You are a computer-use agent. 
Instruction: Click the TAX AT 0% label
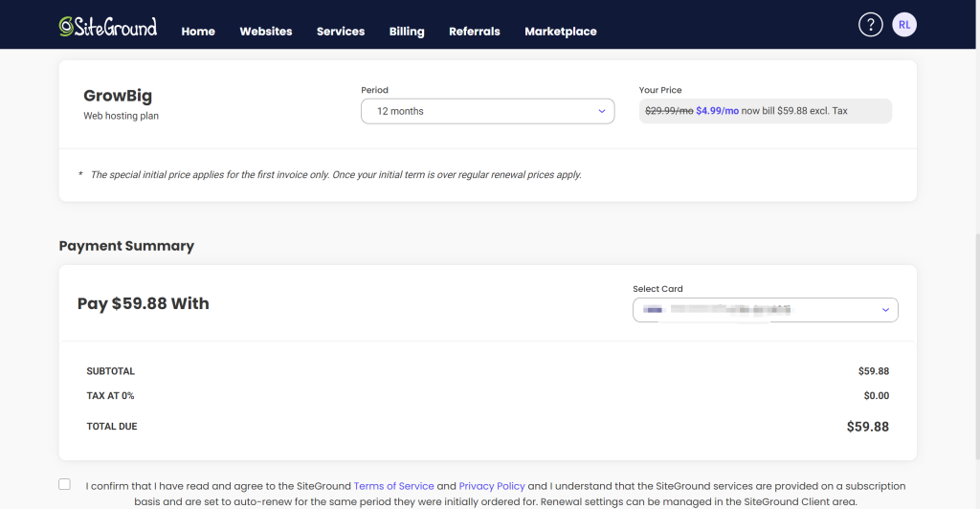tap(110, 395)
